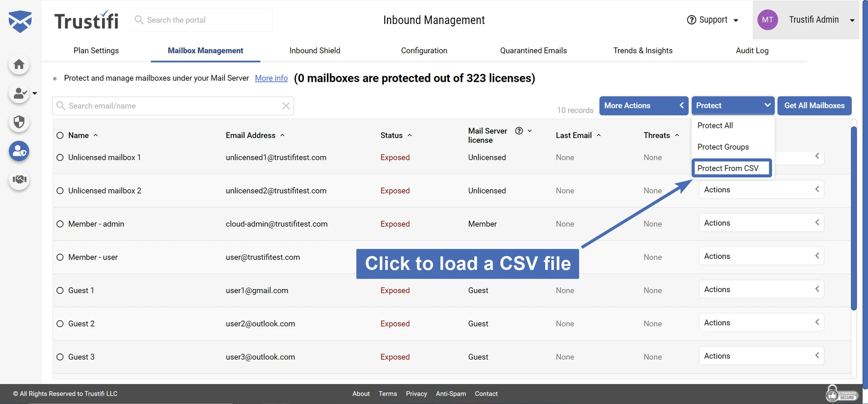Open the About footer link
The width and height of the screenshot is (868, 404).
click(x=361, y=394)
